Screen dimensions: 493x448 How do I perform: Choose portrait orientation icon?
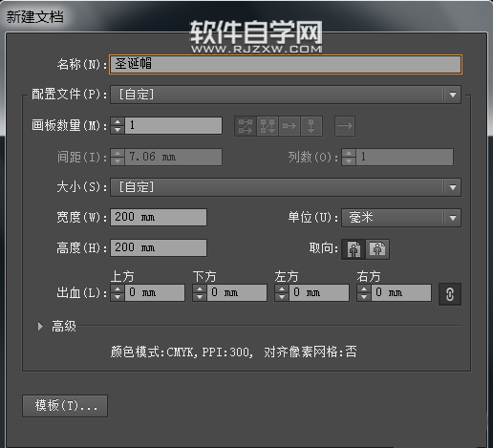tap(354, 249)
